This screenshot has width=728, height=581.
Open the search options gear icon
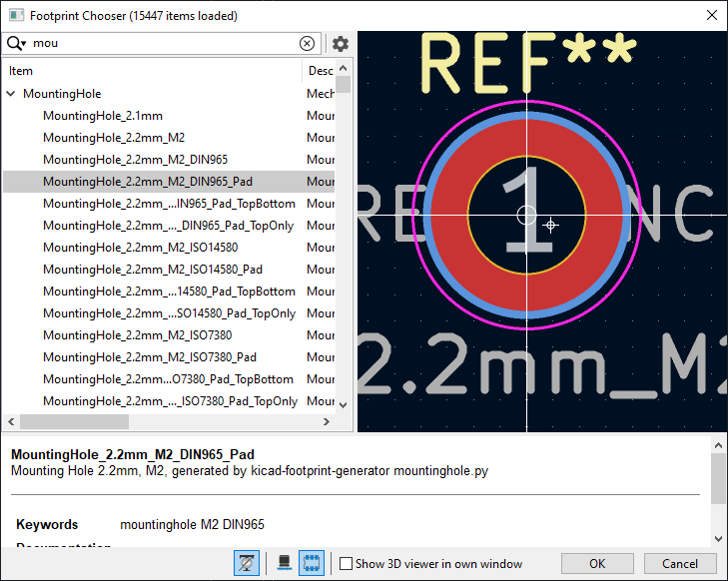point(341,44)
